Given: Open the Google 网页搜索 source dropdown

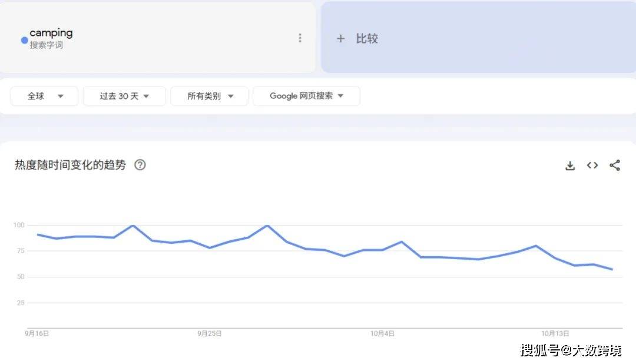Looking at the screenshot, I should point(306,96).
